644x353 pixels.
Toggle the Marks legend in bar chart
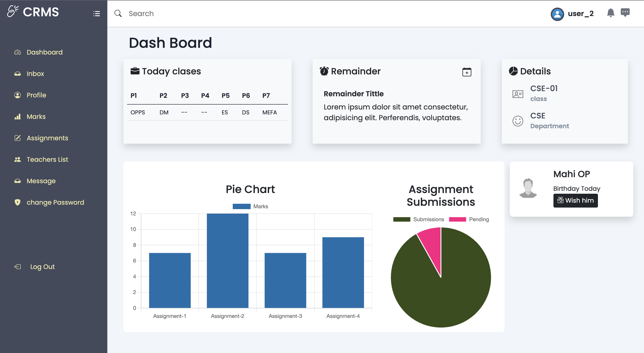[x=250, y=206]
